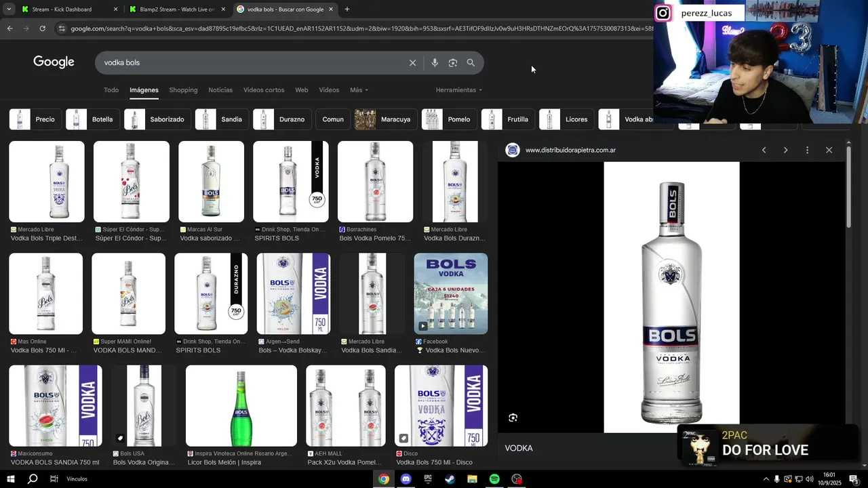Filter images by Durazno chip
This screenshot has width=868, height=488.
click(x=282, y=119)
